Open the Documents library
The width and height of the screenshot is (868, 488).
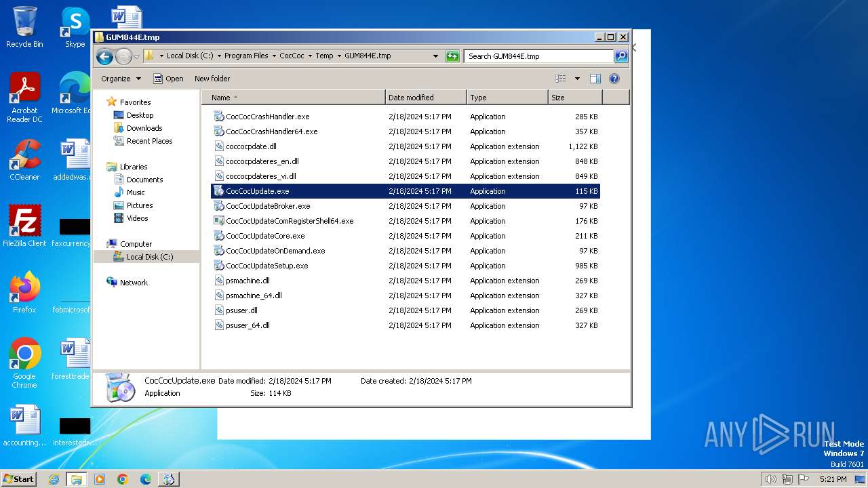coord(144,180)
